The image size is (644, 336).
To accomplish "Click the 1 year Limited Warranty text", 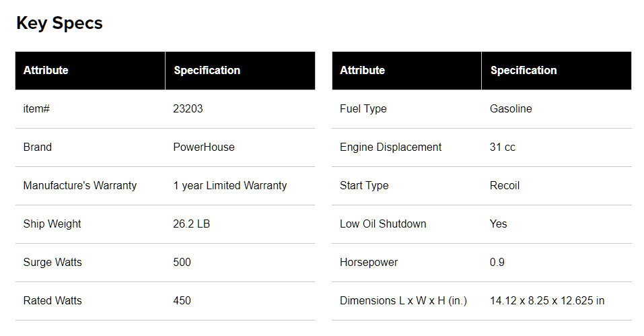I will [x=230, y=186].
